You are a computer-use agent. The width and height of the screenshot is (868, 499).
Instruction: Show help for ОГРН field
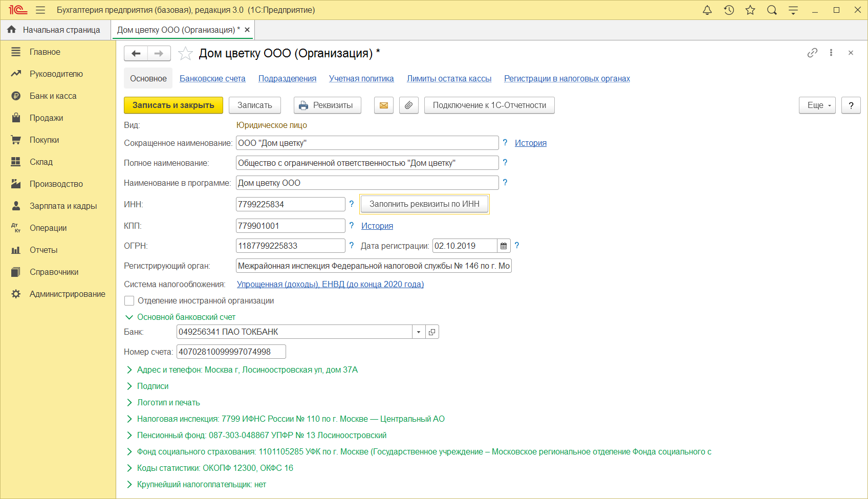click(x=352, y=246)
